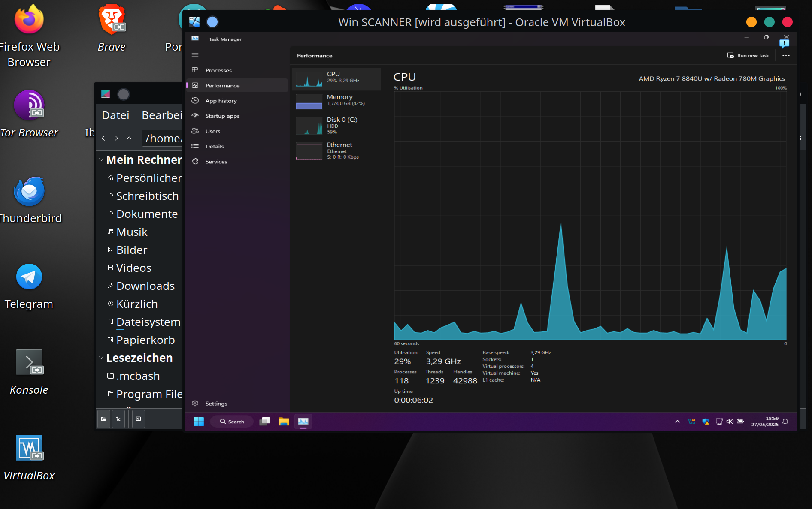Click the VirtualBox guest additions tray icon
The image size is (812, 509).
(691, 422)
